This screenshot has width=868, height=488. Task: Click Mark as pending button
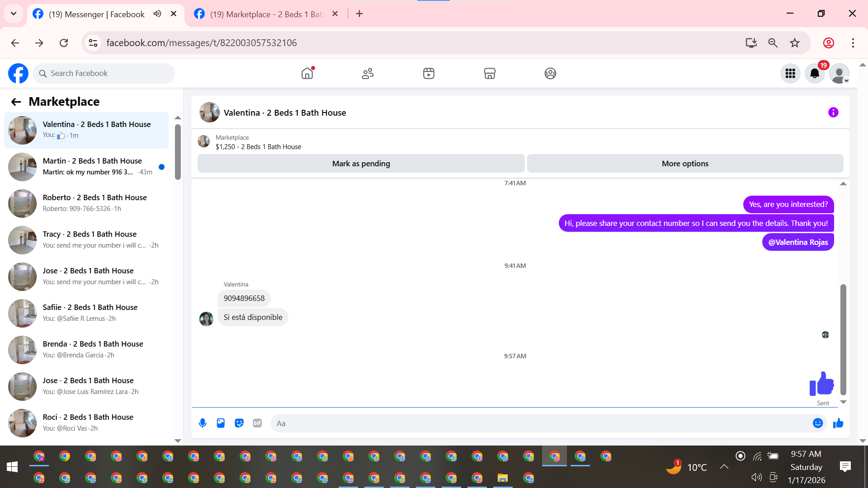[x=361, y=164]
